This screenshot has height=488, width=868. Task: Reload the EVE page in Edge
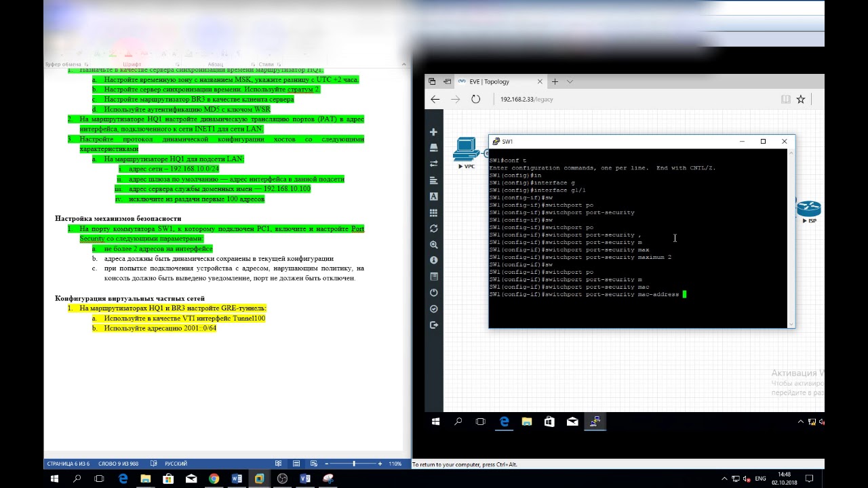click(476, 99)
